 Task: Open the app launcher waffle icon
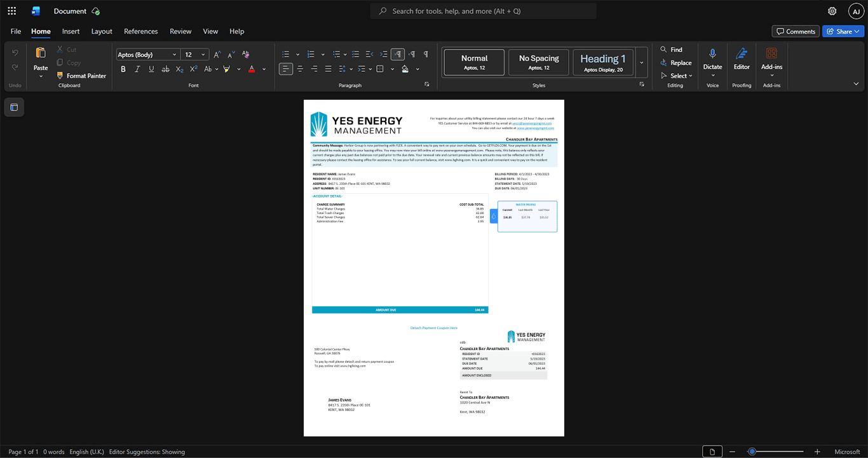click(11, 11)
